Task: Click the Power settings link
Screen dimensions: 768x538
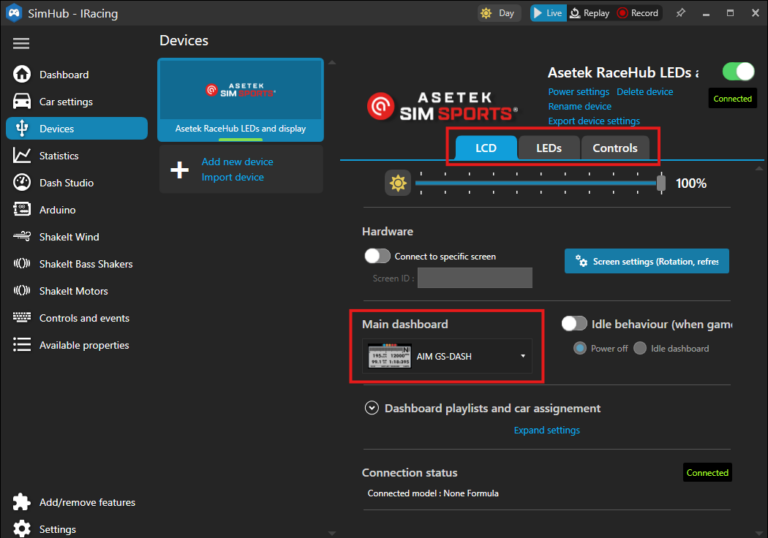Action: (x=578, y=92)
